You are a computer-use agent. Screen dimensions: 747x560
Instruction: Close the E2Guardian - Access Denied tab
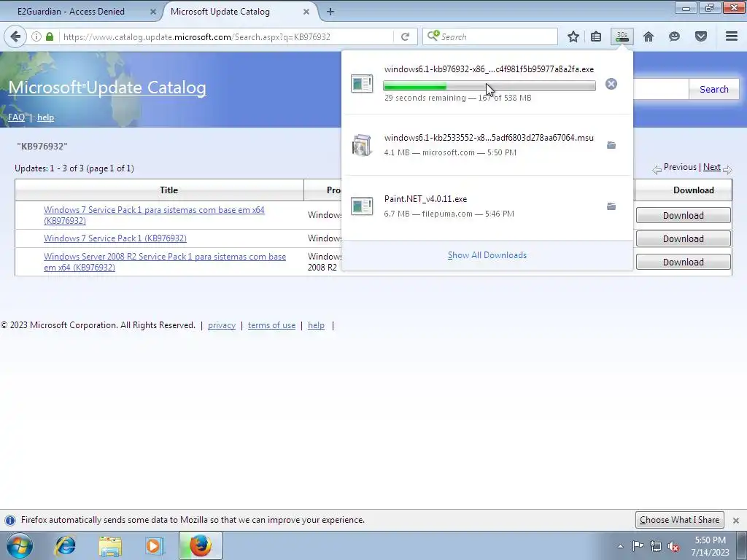(x=153, y=12)
